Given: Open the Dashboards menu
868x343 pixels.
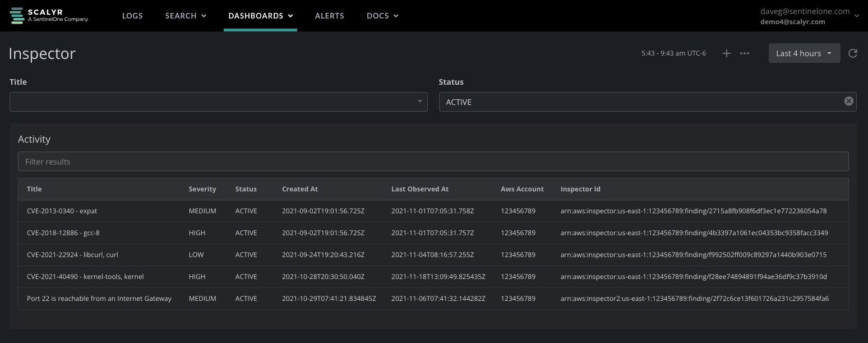Looking at the screenshot, I should (260, 16).
